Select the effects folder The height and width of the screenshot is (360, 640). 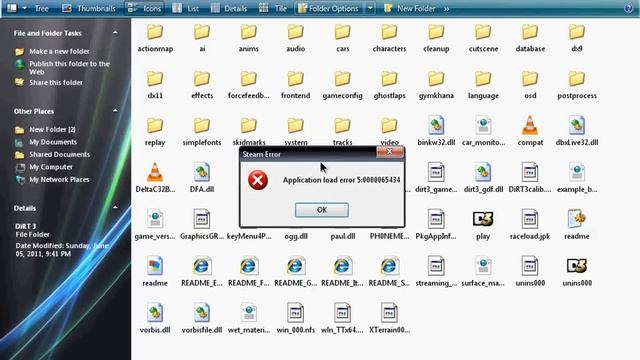202,85
